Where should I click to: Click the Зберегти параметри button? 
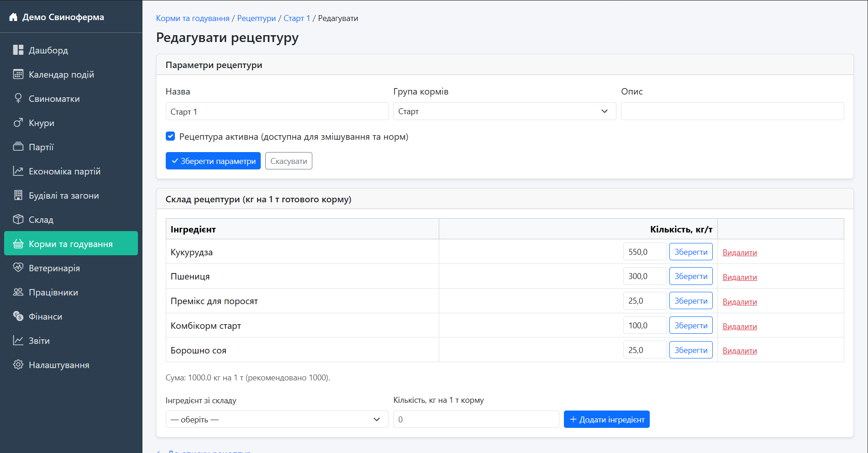(213, 161)
